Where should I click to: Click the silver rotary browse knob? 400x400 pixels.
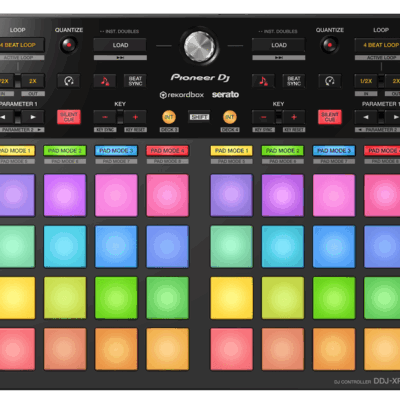tap(199, 46)
